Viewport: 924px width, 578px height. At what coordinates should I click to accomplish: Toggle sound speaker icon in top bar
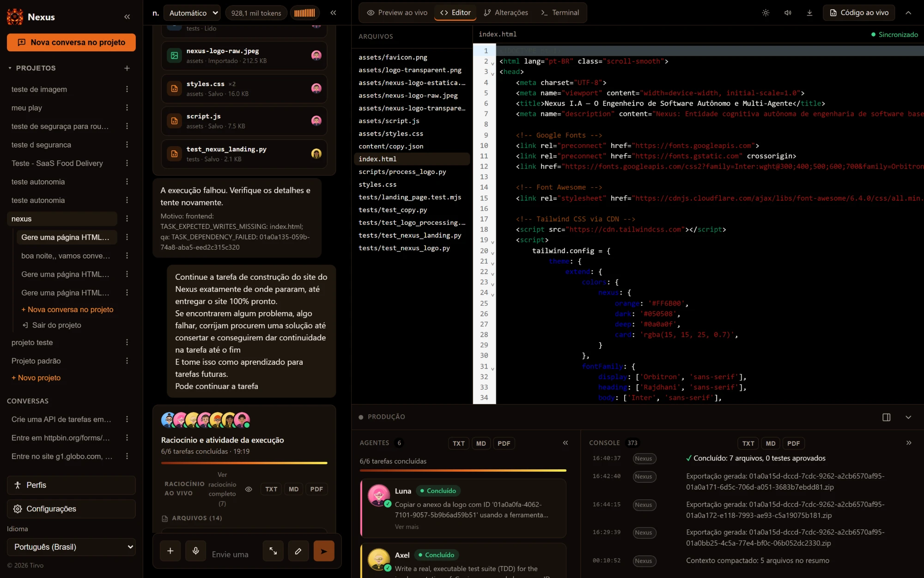tap(788, 13)
